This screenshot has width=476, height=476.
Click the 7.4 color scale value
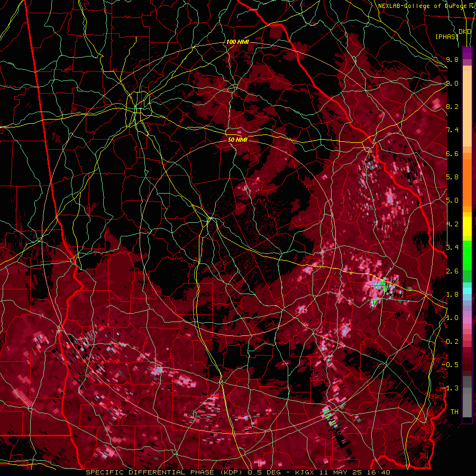click(x=452, y=130)
